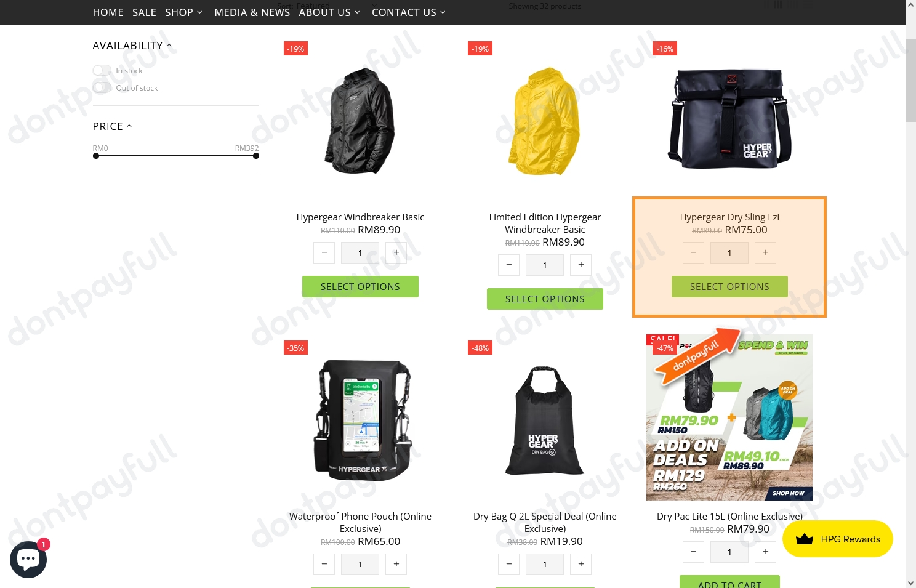The width and height of the screenshot is (916, 588).
Task: Open the Shop dropdown menu
Action: [183, 12]
